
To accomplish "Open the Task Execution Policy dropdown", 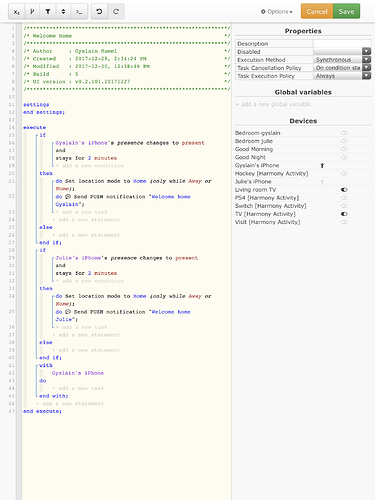I will tap(342, 76).
